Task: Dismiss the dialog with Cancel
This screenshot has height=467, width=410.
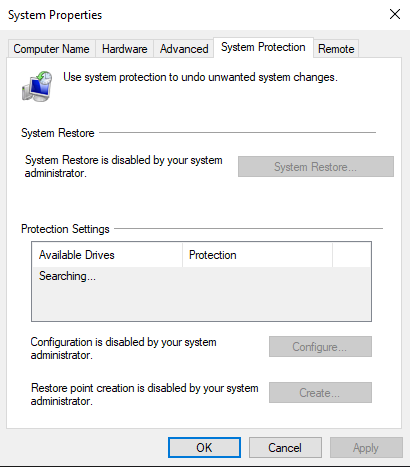Action: [285, 448]
